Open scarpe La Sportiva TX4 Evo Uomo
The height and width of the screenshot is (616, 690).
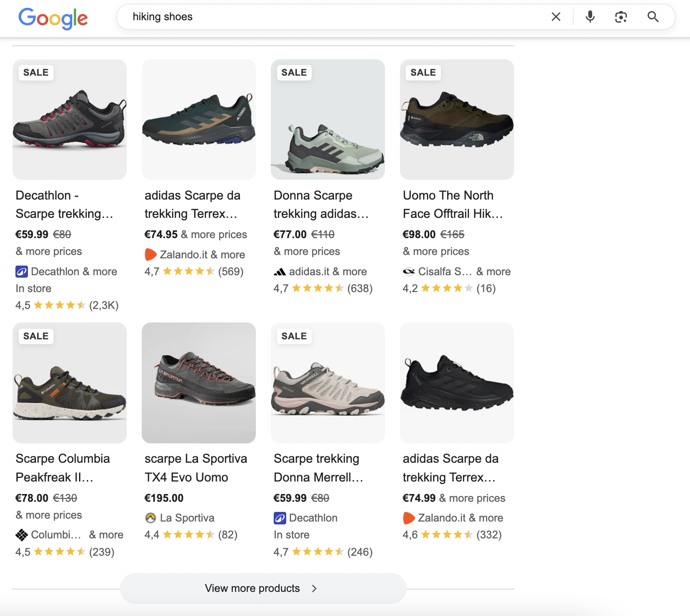point(196,468)
